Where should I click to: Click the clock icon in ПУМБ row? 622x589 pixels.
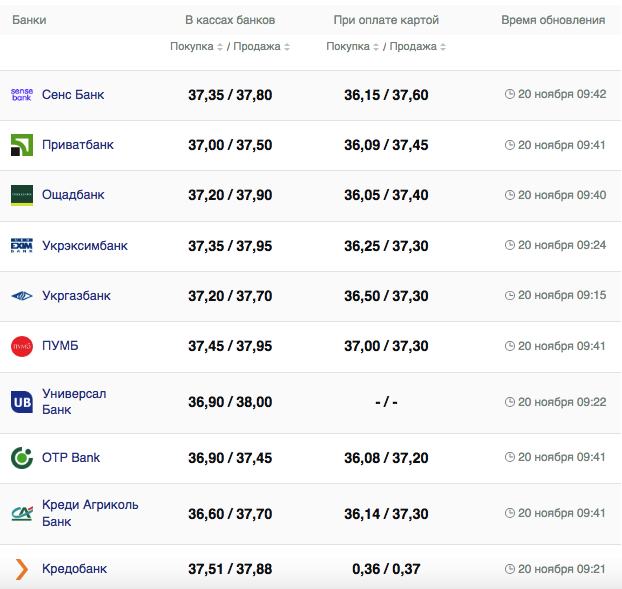click(510, 346)
